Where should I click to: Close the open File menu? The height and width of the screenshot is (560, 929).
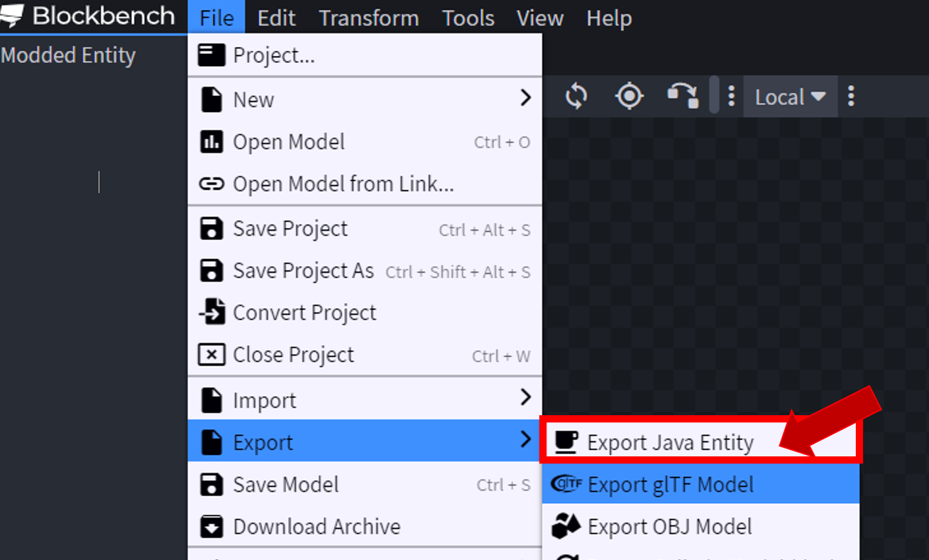tap(216, 17)
